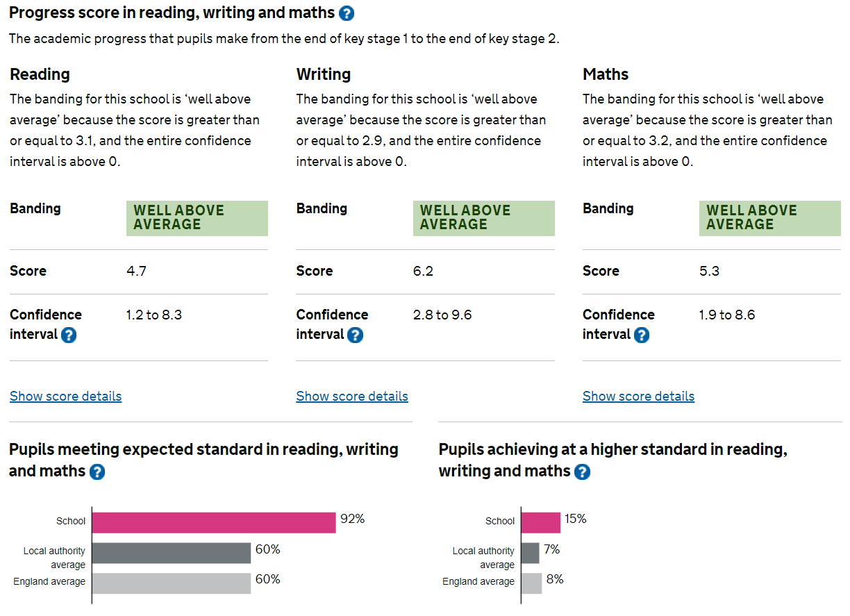Viewport: 850px width, 616px height.
Task: Open Maths confidence interval help icon
Action: tap(642, 335)
